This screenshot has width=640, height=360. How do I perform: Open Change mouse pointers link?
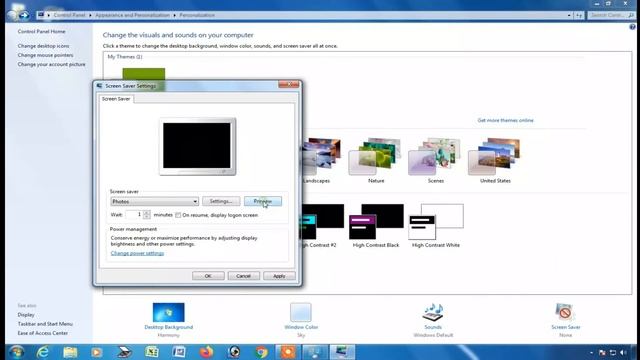tap(45, 55)
